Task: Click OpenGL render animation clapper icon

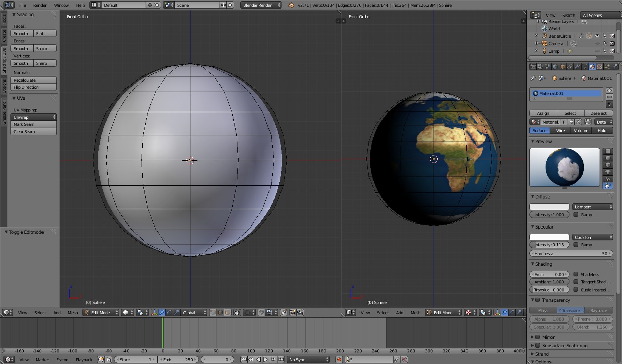Action: [x=300, y=313]
